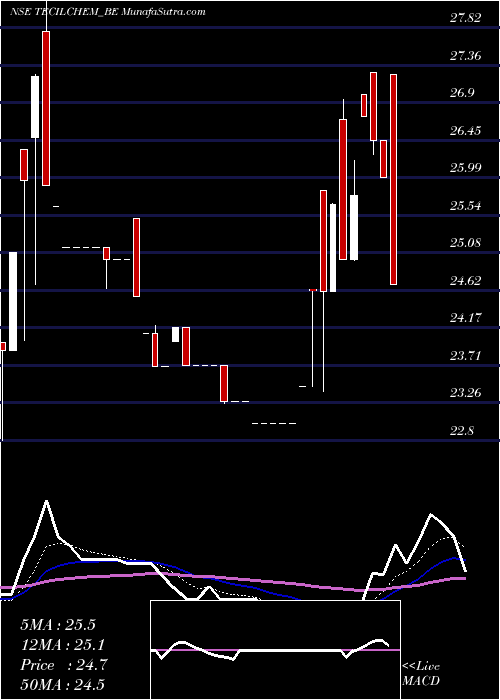Click the NSE TECILCHEM_BE MunafaSutra.com title
Image resolution: width=500 pixels, height=700 pixels.
pyautogui.click(x=107, y=12)
